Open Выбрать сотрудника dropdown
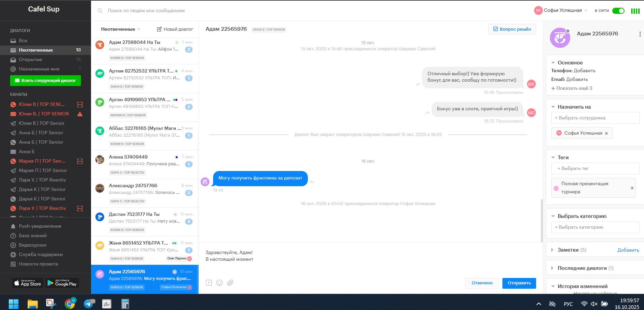 click(x=595, y=118)
